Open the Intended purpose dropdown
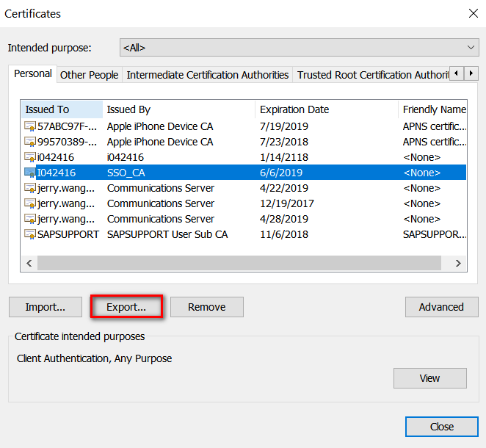 pyautogui.click(x=299, y=48)
